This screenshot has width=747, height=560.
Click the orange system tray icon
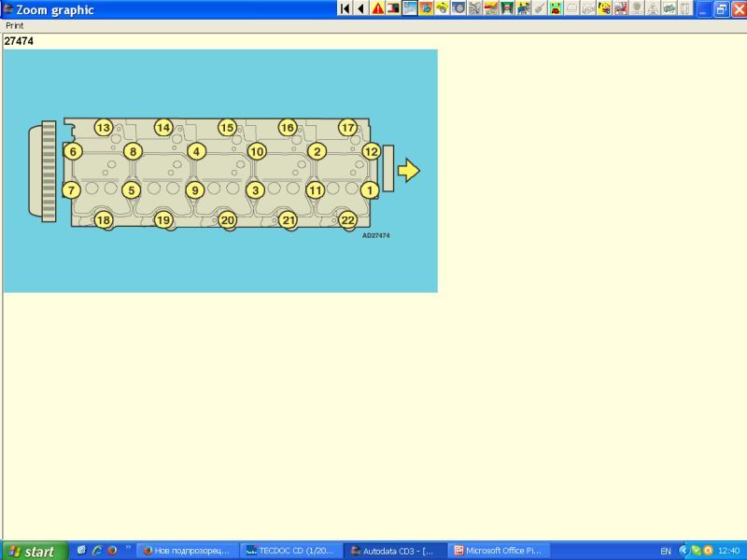(x=708, y=551)
